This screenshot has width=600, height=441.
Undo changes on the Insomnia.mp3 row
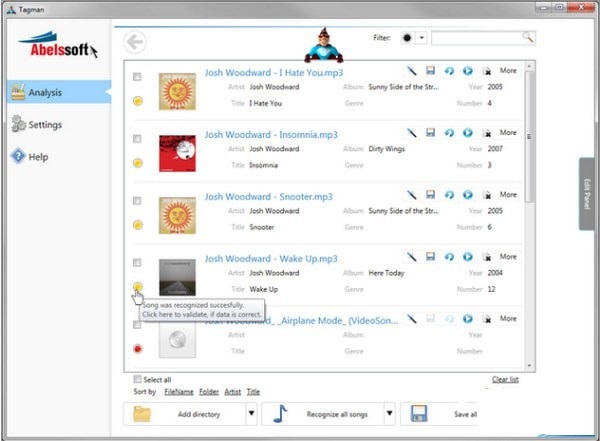click(449, 133)
